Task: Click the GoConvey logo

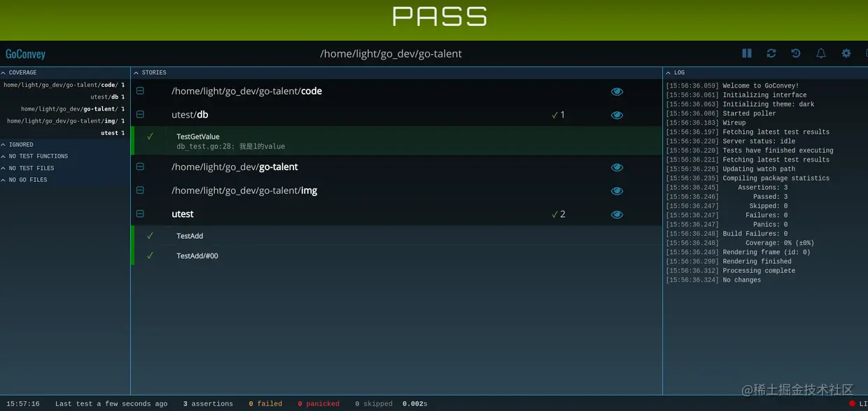Action: click(25, 54)
